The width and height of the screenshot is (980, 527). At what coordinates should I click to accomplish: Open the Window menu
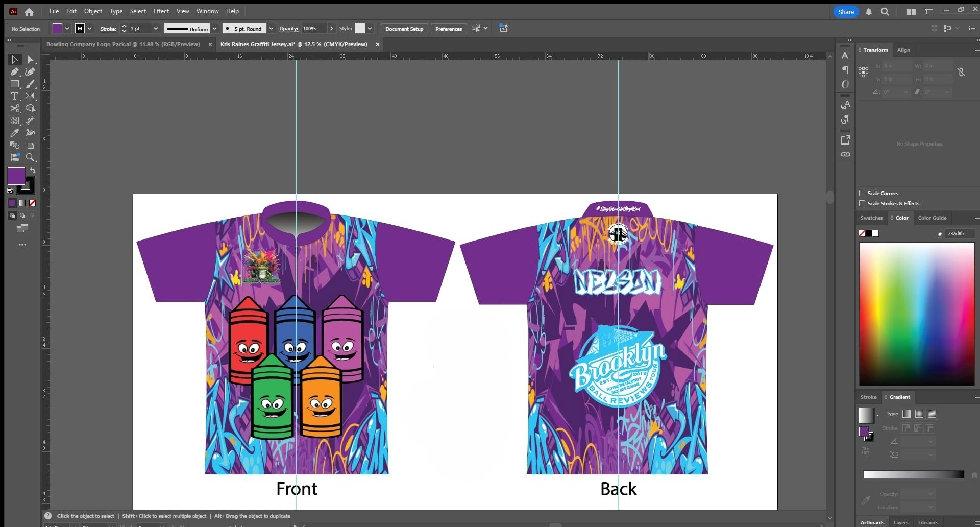point(207,11)
